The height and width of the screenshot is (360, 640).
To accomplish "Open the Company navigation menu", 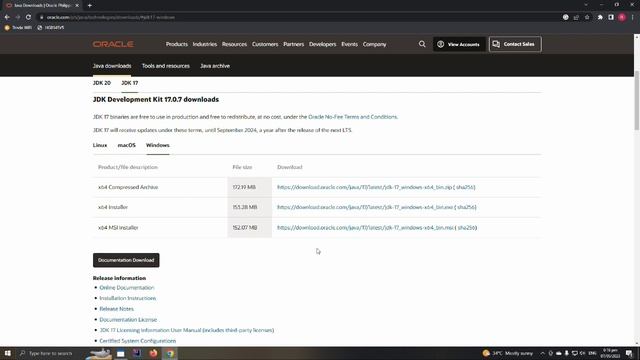I will tap(374, 44).
